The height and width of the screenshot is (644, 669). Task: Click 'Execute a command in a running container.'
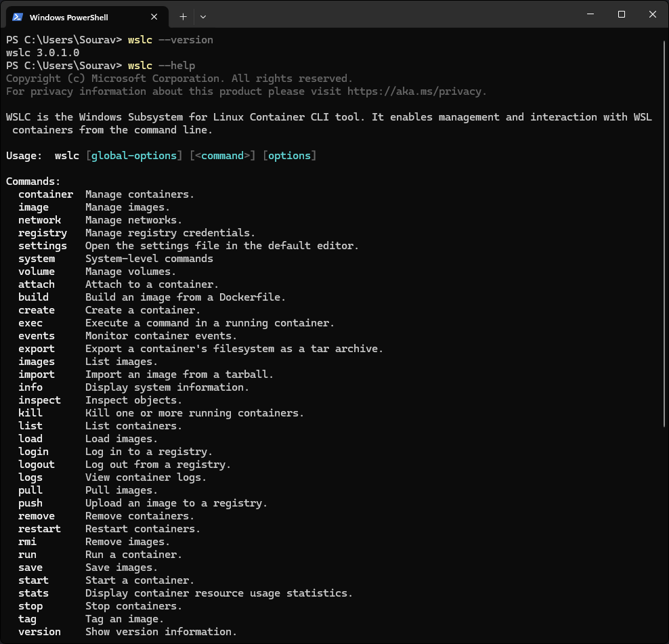(210, 323)
